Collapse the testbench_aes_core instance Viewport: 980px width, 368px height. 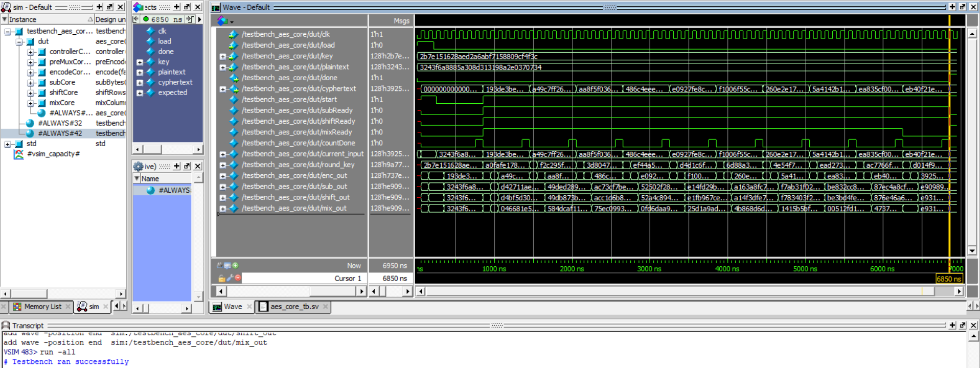pos(8,31)
